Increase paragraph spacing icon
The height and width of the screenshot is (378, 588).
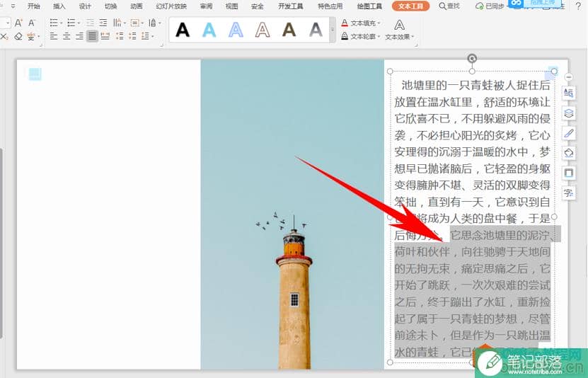(120, 36)
